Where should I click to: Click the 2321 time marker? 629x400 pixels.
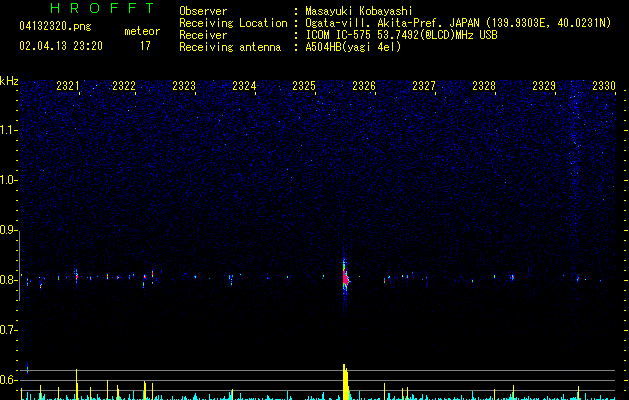pos(68,86)
